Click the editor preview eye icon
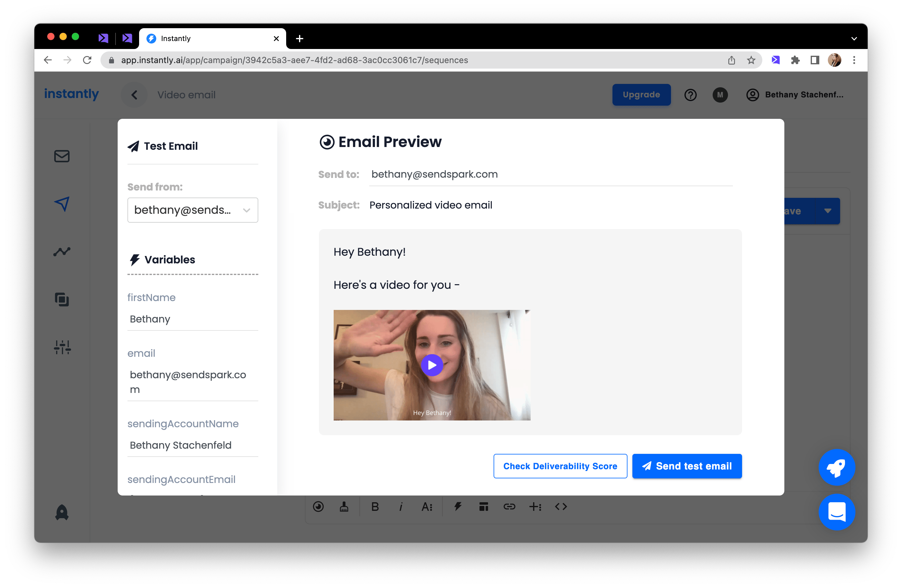The height and width of the screenshot is (588, 902). [318, 507]
